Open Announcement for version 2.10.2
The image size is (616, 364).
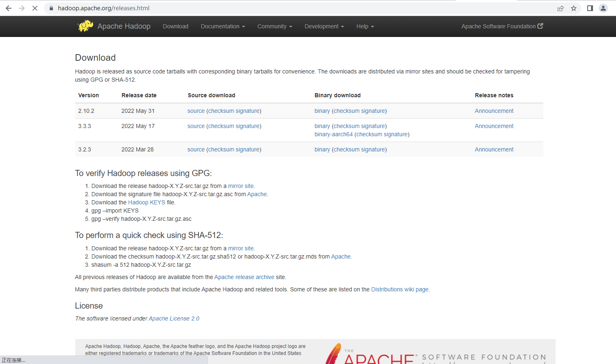[494, 111]
